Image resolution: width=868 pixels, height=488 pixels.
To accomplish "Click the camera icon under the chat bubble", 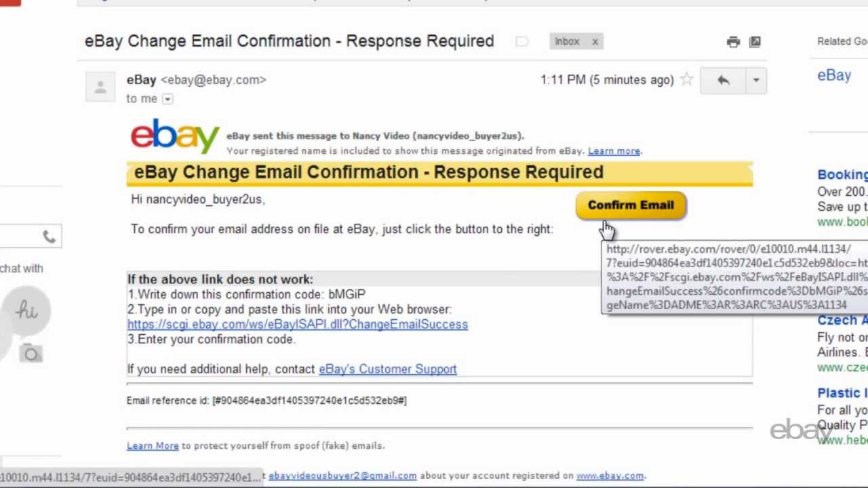I will (31, 353).
